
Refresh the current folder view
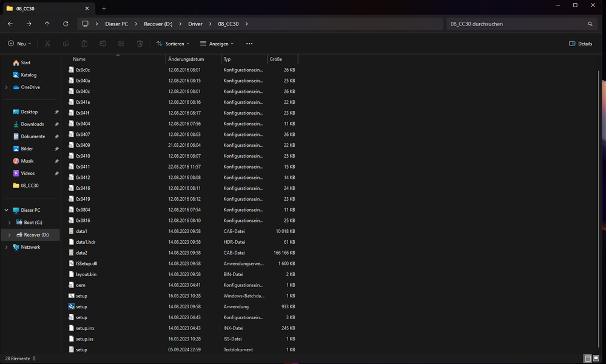pyautogui.click(x=66, y=24)
